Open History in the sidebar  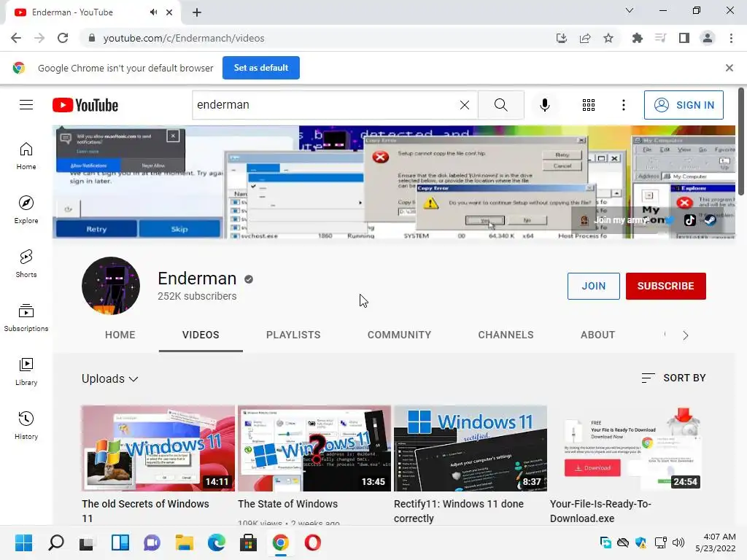(x=26, y=425)
